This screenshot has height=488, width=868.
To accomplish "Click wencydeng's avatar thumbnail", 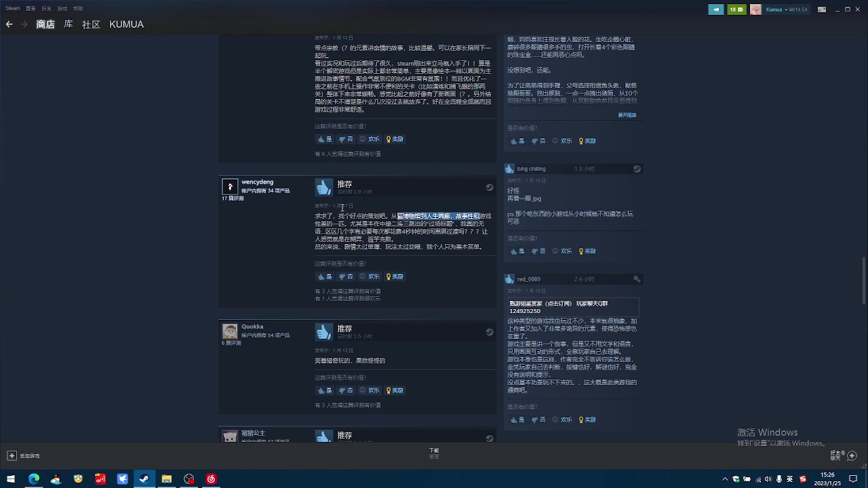I will click(230, 186).
